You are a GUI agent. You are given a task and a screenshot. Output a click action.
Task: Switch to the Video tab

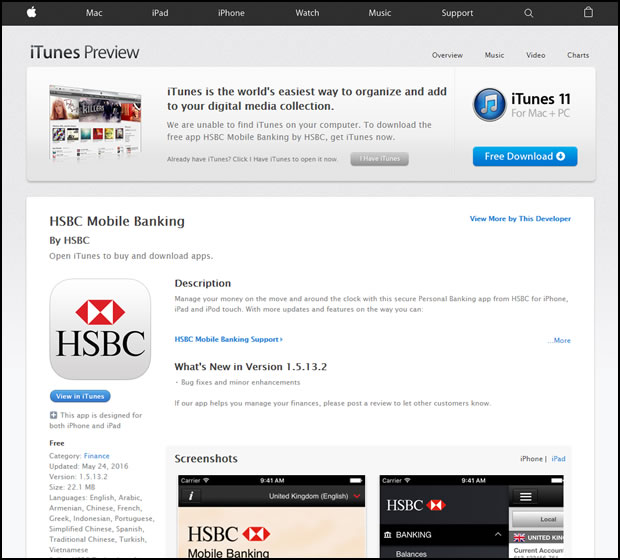point(535,55)
